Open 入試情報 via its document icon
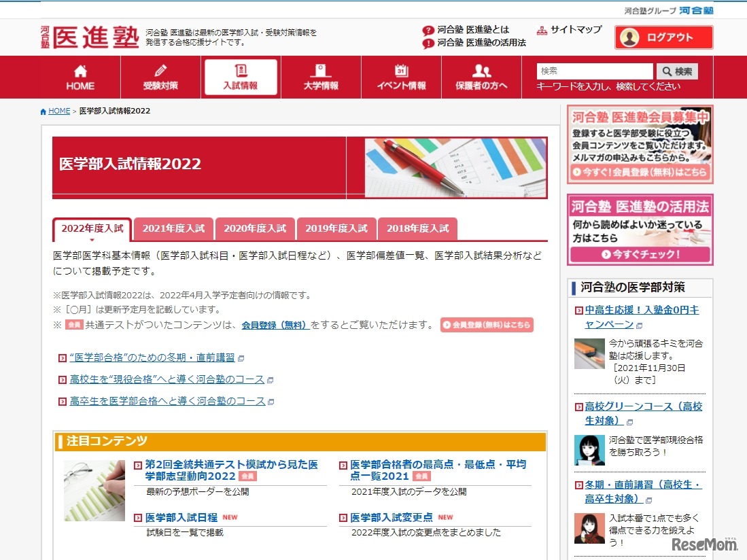Screen dimensions: 747x560 (x=240, y=70)
